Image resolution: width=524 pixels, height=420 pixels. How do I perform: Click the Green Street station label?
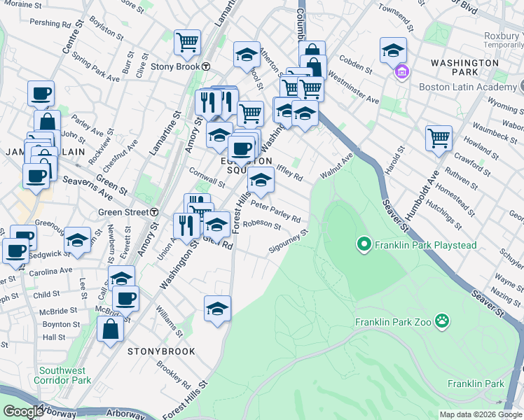123,212
